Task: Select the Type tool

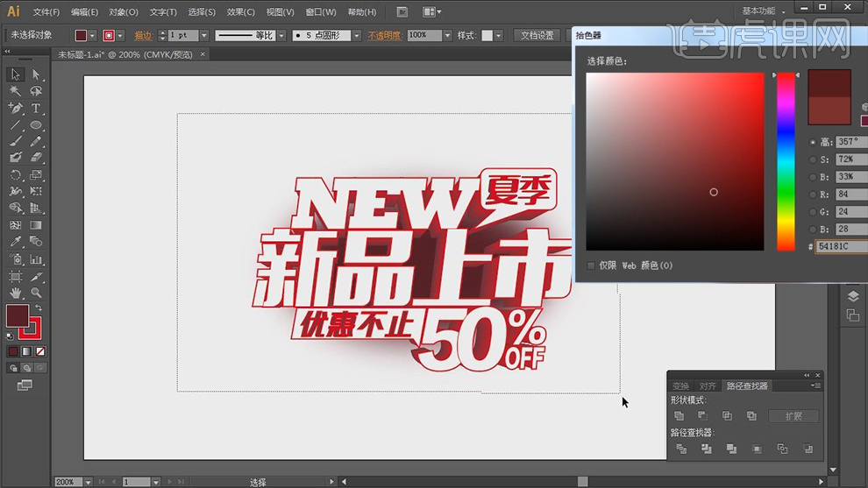Action: (x=36, y=109)
